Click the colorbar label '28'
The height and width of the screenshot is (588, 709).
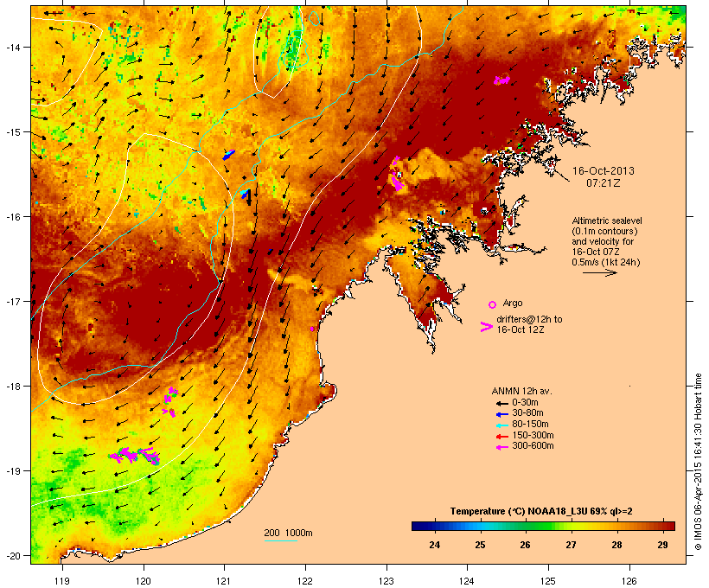click(616, 545)
